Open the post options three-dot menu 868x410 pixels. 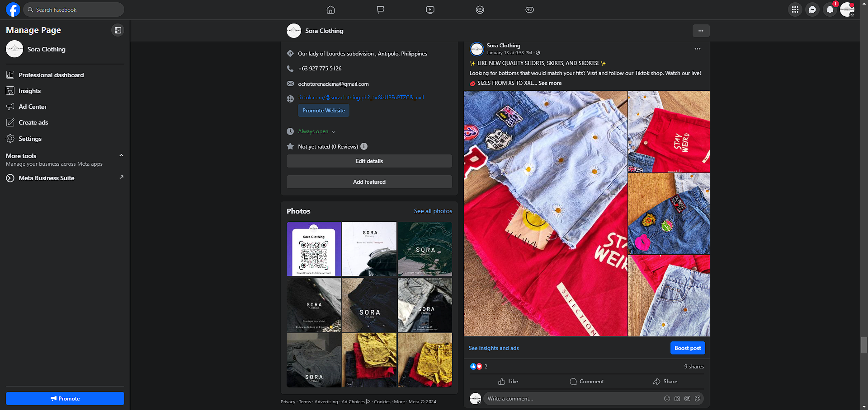(x=698, y=49)
